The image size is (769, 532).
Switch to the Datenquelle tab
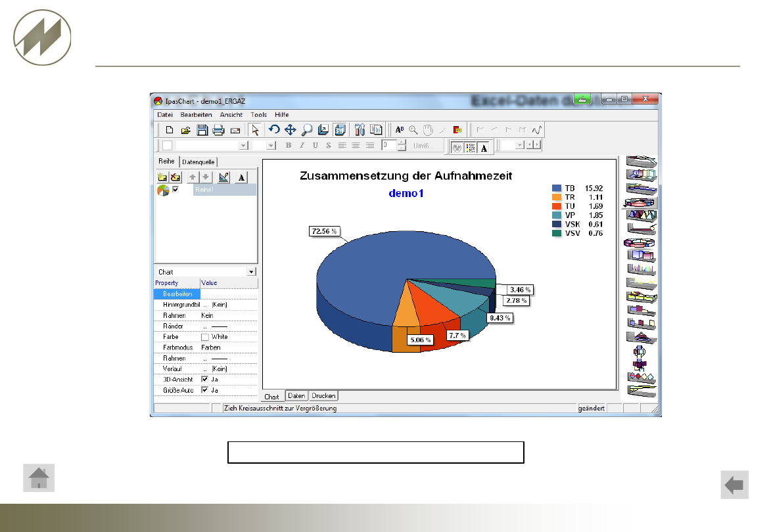198,162
